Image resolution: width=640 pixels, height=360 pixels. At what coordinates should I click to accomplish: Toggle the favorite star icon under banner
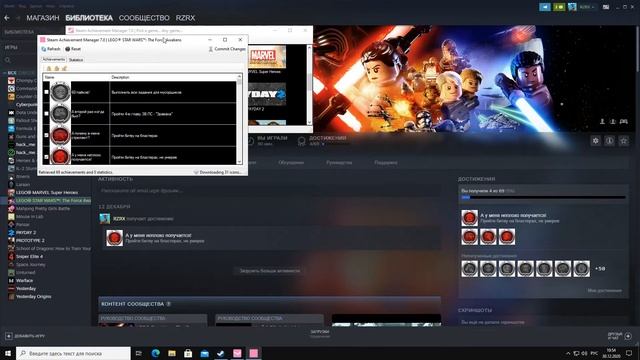click(x=624, y=141)
